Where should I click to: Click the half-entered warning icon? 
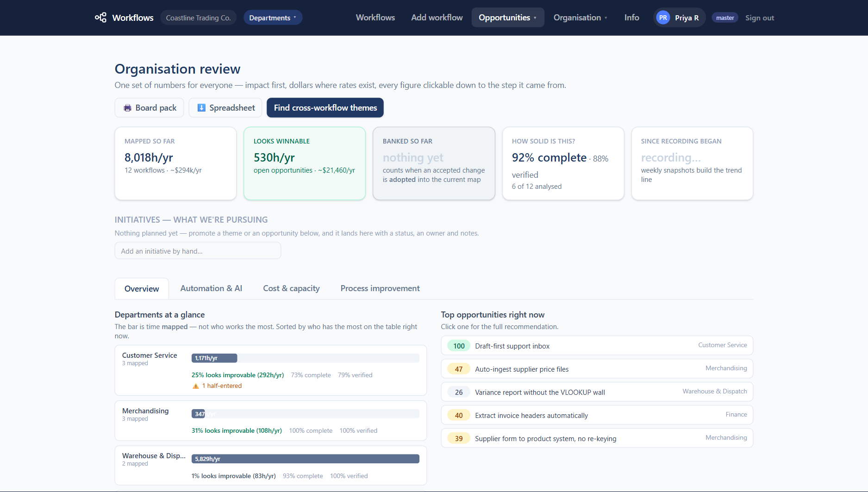[195, 386]
